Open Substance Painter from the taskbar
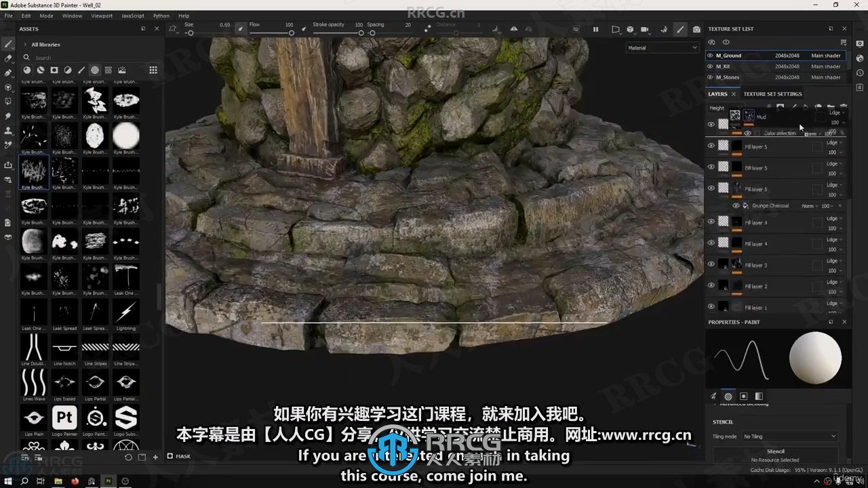The height and width of the screenshot is (488, 868). tap(108, 481)
